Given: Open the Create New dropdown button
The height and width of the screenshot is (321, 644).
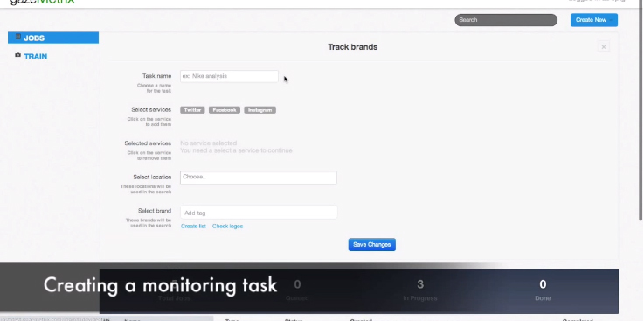Looking at the screenshot, I should (594, 20).
